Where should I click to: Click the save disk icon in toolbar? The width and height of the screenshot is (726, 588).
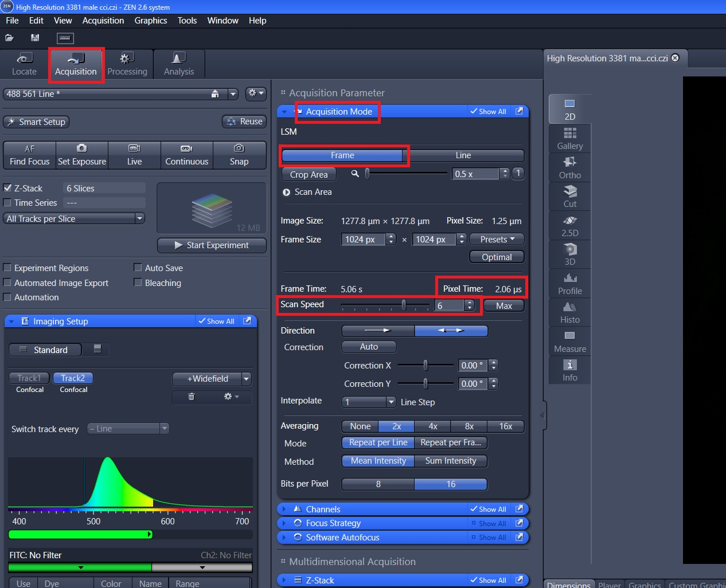35,38
